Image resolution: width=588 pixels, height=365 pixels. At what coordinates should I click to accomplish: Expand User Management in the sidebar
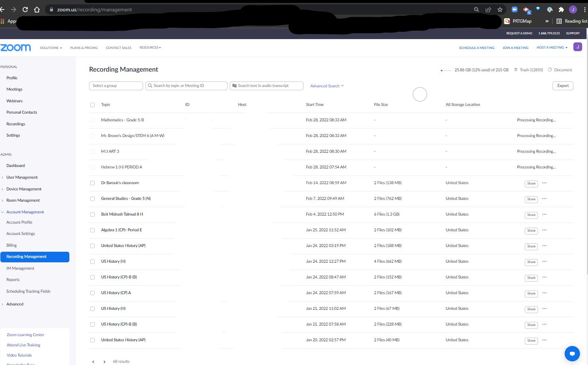click(x=22, y=178)
